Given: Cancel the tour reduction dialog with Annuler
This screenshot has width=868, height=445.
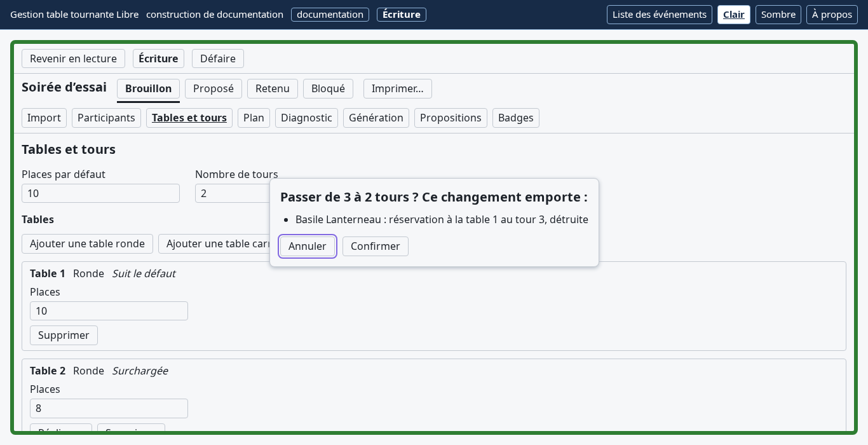Looking at the screenshot, I should click(x=308, y=246).
